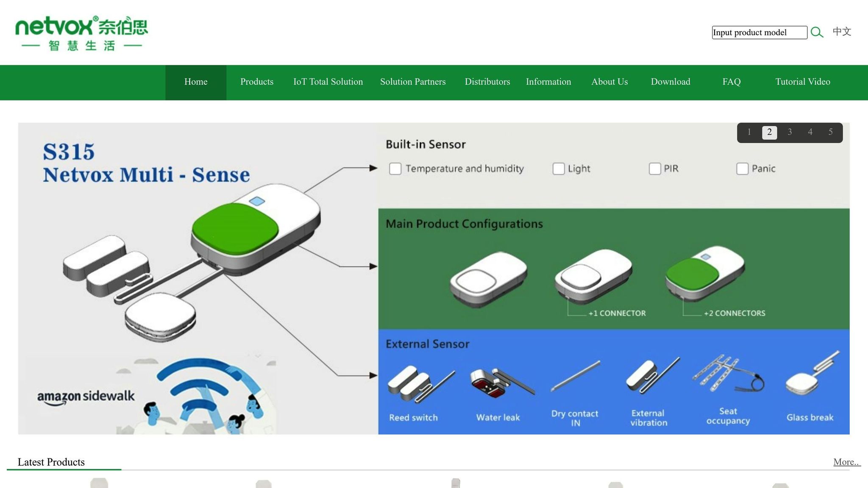
Task: Click the More.. link for latest products
Action: pos(847,462)
